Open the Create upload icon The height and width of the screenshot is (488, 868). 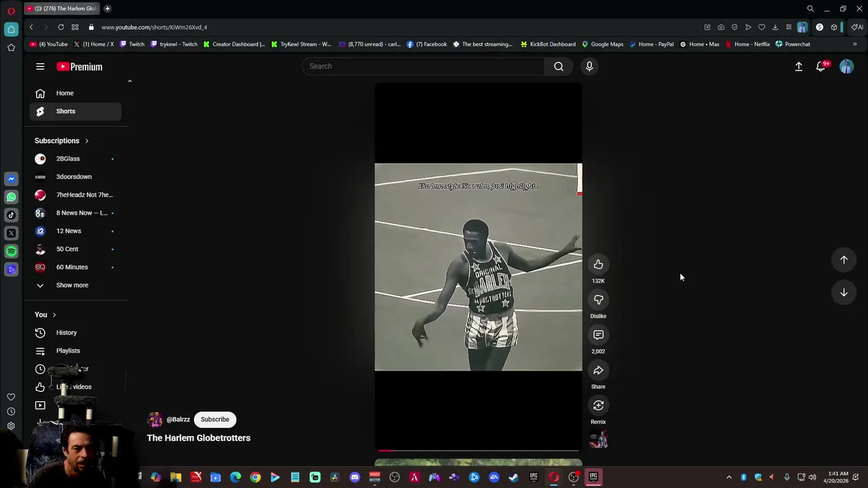coord(799,66)
